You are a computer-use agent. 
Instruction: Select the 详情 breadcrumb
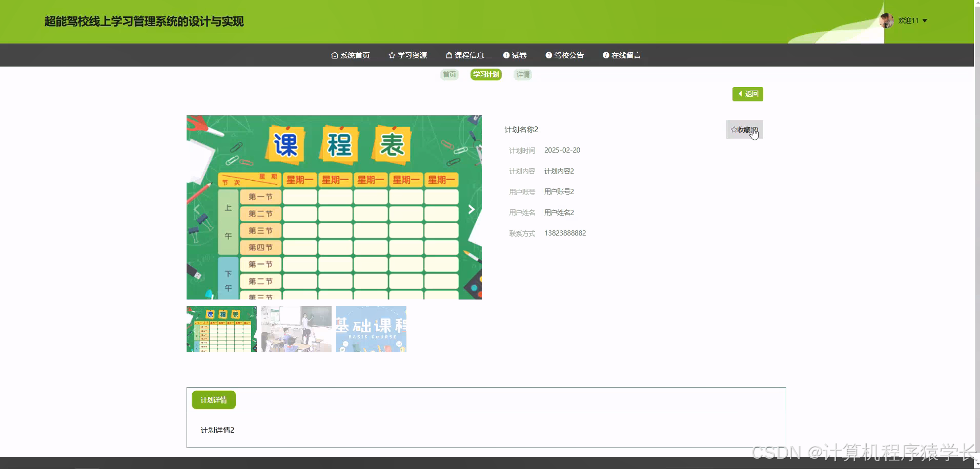523,75
